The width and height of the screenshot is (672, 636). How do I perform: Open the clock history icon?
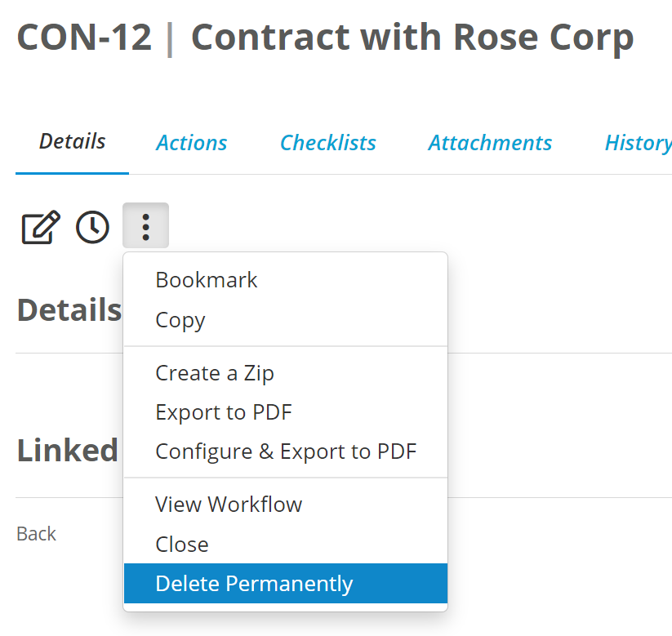[x=92, y=227]
